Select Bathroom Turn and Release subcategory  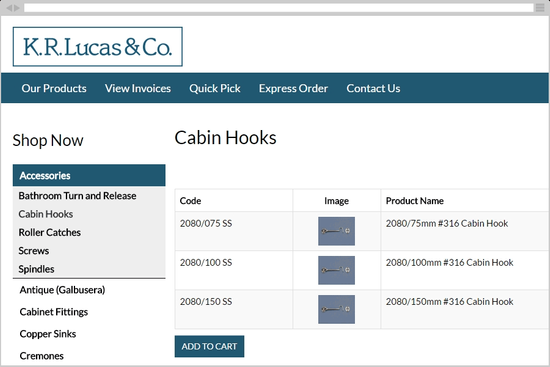pyautogui.click(x=78, y=195)
